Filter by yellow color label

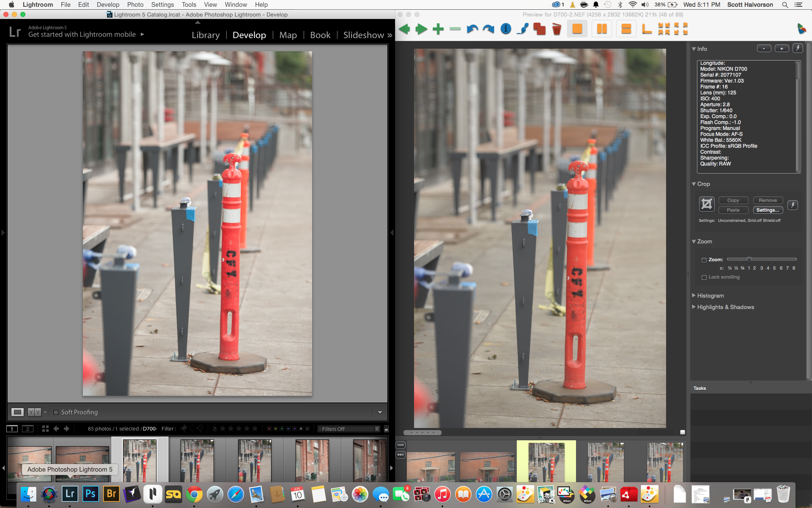tap(275, 429)
